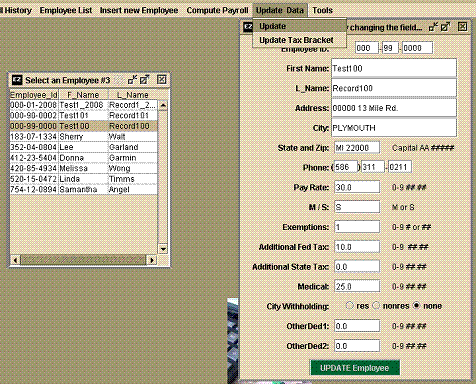Screen dimensions: 476x384
Task: Click the OtherDed1 field
Action: pos(357,326)
